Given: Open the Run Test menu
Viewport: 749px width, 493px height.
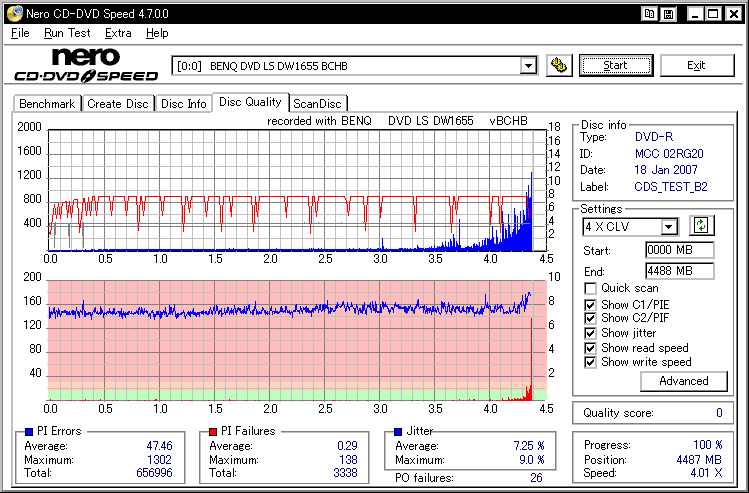Looking at the screenshot, I should pos(67,33).
